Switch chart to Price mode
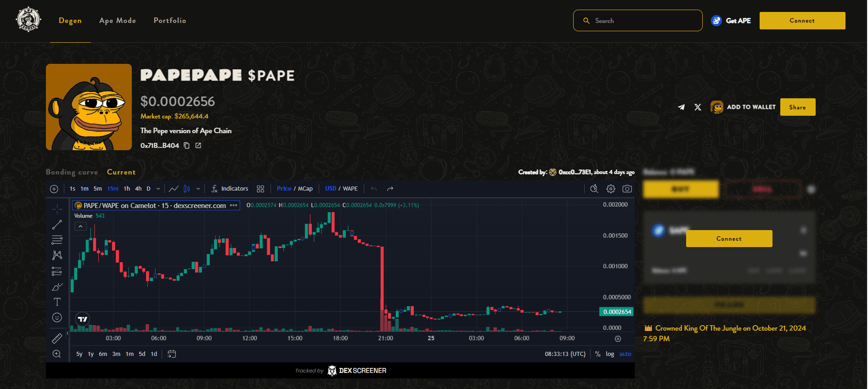 point(284,189)
